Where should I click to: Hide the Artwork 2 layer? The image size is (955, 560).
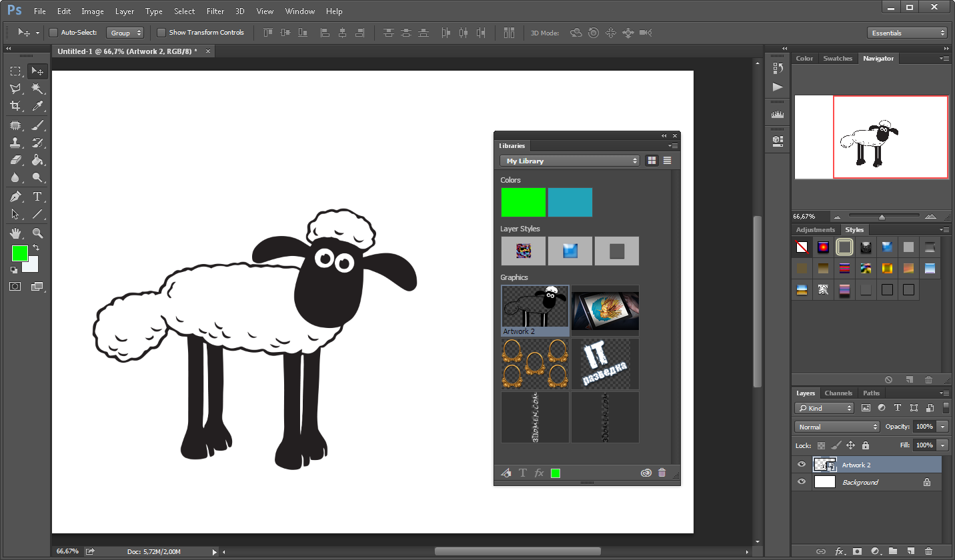(x=802, y=465)
